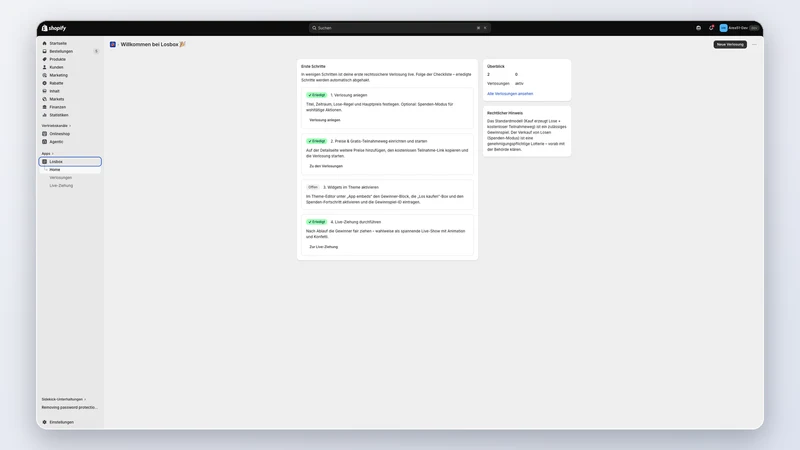800x450 pixels.
Task: Open the three-dot more actions menu
Action: pos(754,44)
